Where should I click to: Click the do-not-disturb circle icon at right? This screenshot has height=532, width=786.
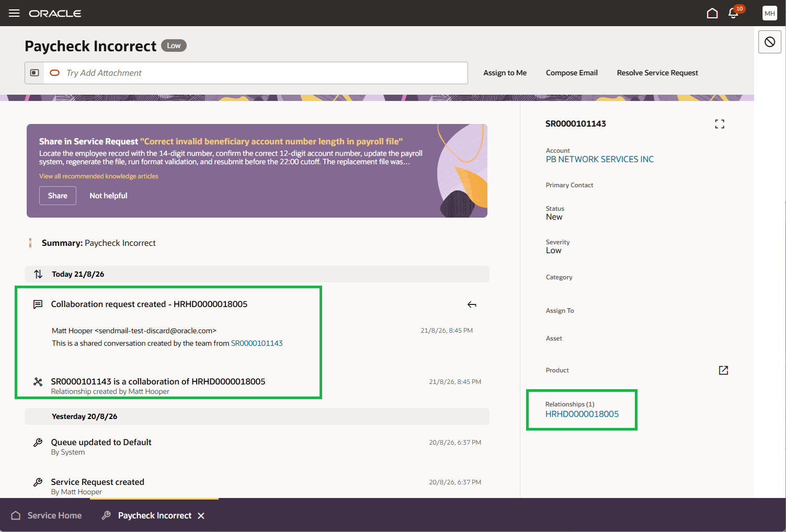click(x=770, y=42)
